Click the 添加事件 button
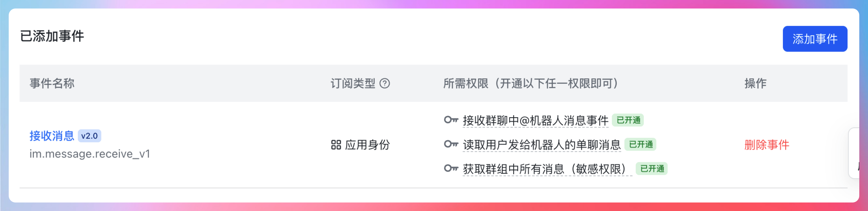Screen dimensions: 868x211 [x=814, y=39]
